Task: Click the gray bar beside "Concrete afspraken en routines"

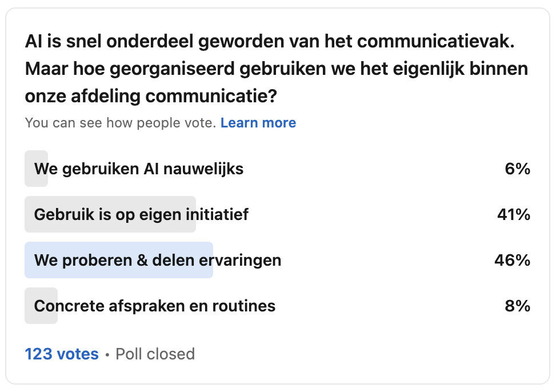Action: coord(41,306)
